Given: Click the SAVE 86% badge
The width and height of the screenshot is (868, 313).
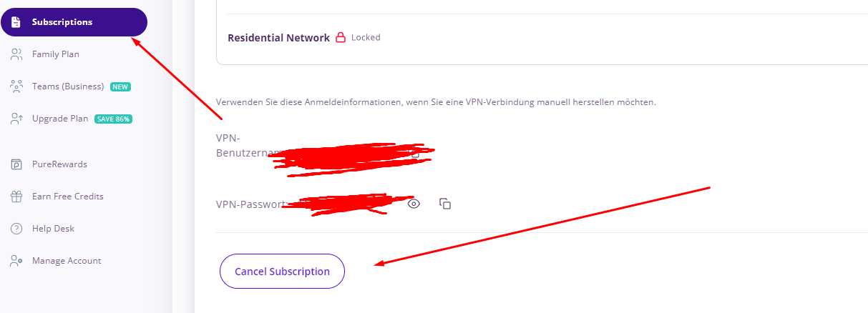Looking at the screenshot, I should pyautogui.click(x=114, y=119).
